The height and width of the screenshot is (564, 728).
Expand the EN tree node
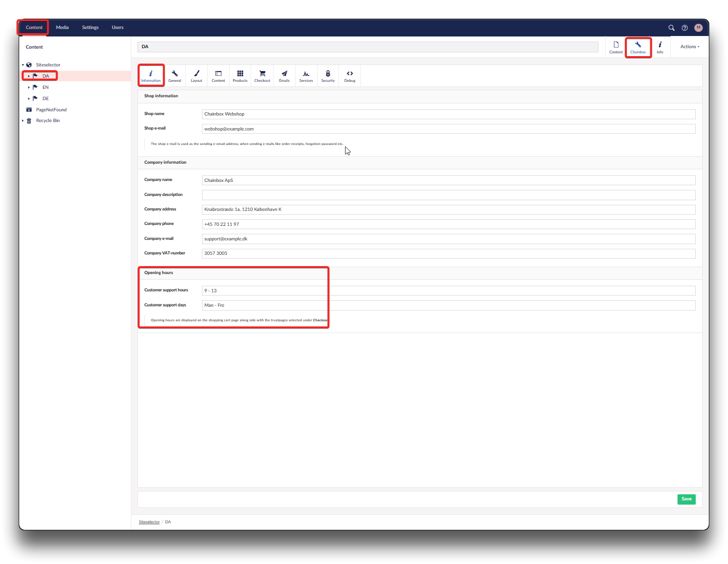point(29,87)
